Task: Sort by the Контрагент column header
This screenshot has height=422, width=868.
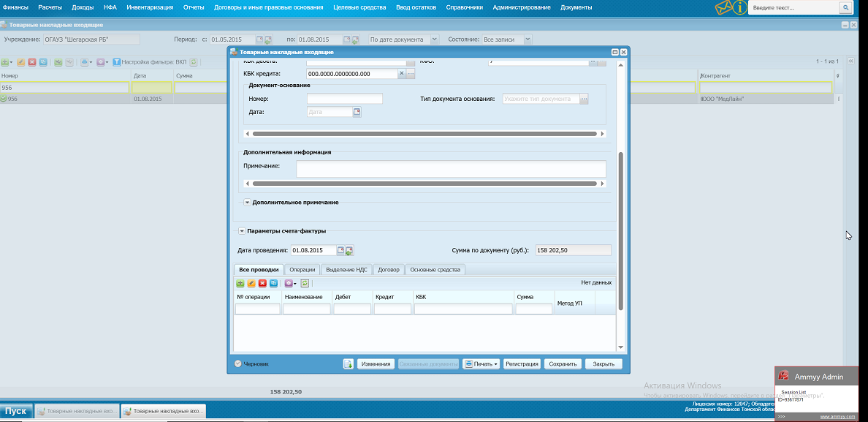Action: pyautogui.click(x=766, y=75)
